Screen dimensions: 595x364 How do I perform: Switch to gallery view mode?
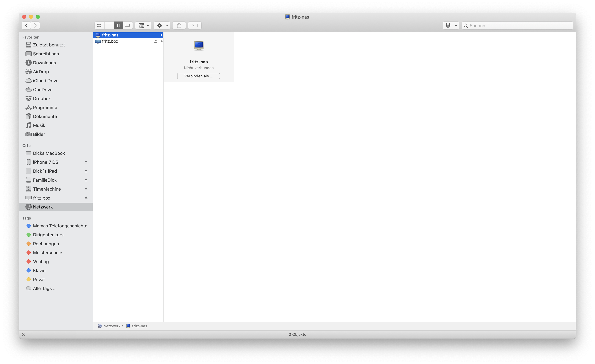(128, 25)
